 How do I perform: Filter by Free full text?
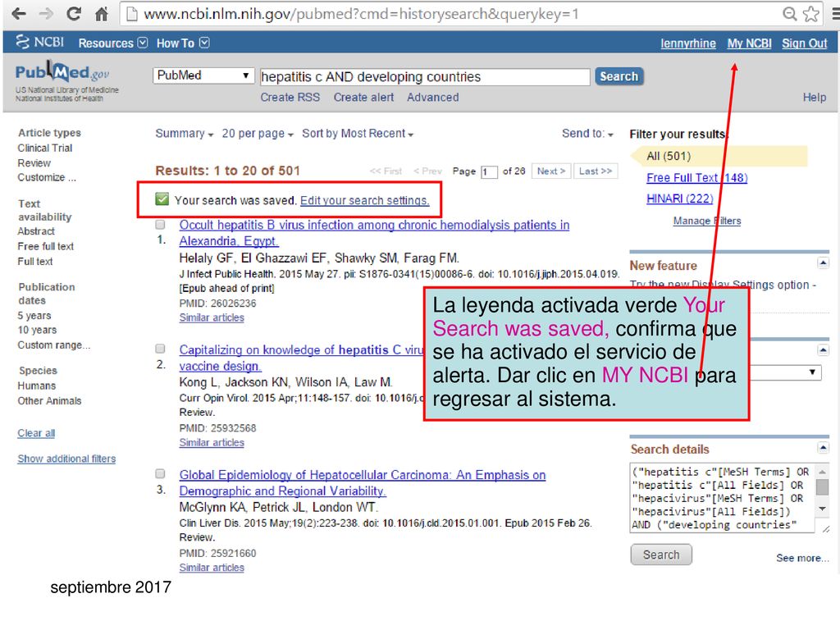click(x=46, y=246)
